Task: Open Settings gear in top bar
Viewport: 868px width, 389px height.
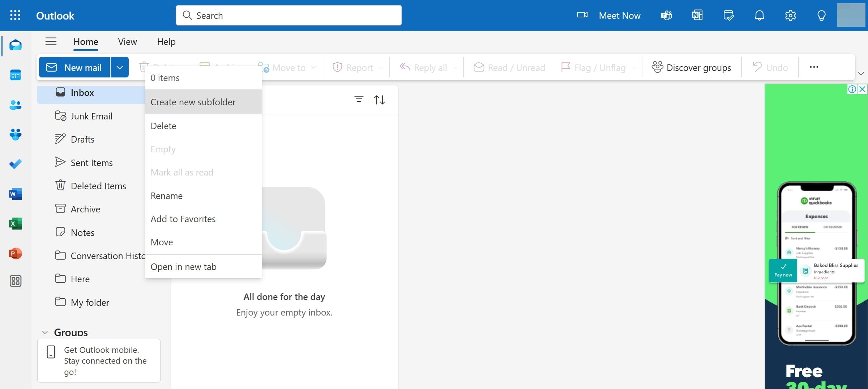Action: coord(790,16)
